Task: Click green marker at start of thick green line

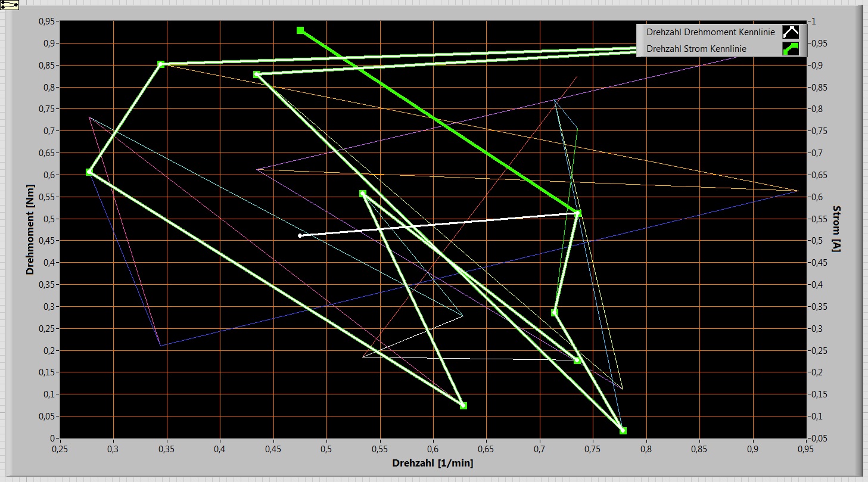Action: pos(300,30)
